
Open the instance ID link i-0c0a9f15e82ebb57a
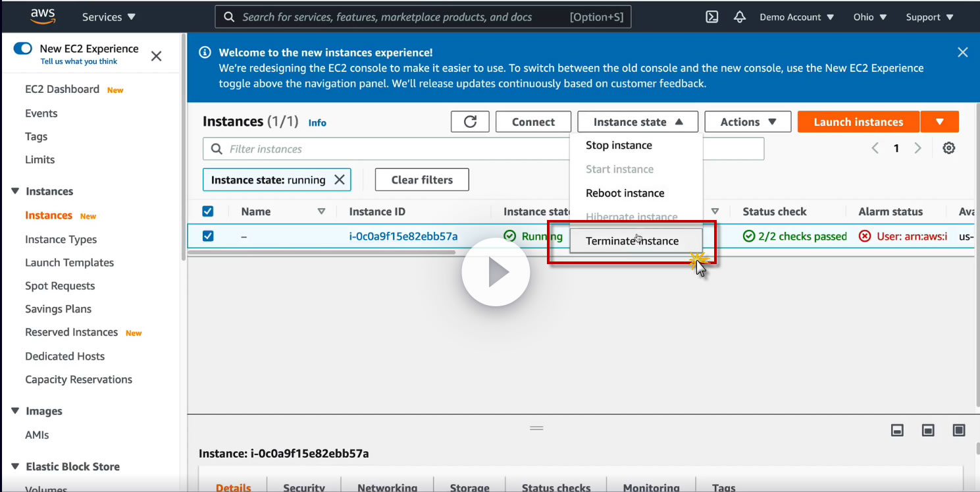pos(403,236)
